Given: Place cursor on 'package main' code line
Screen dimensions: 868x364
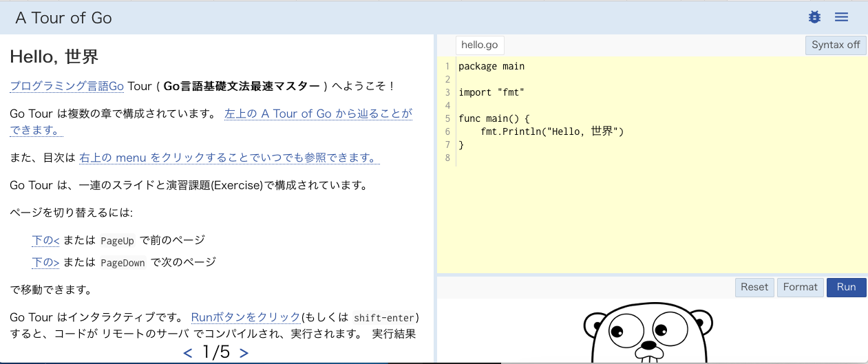Looking at the screenshot, I should pos(491,67).
